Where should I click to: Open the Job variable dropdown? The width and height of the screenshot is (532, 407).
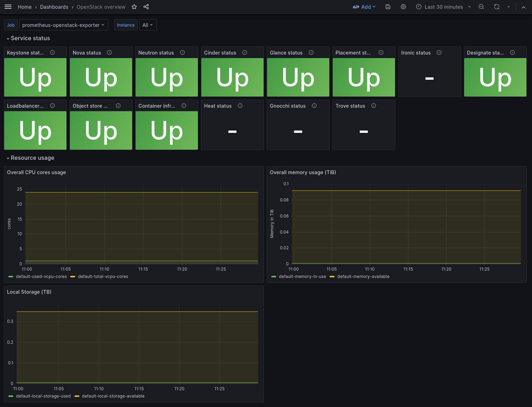pyautogui.click(x=63, y=25)
